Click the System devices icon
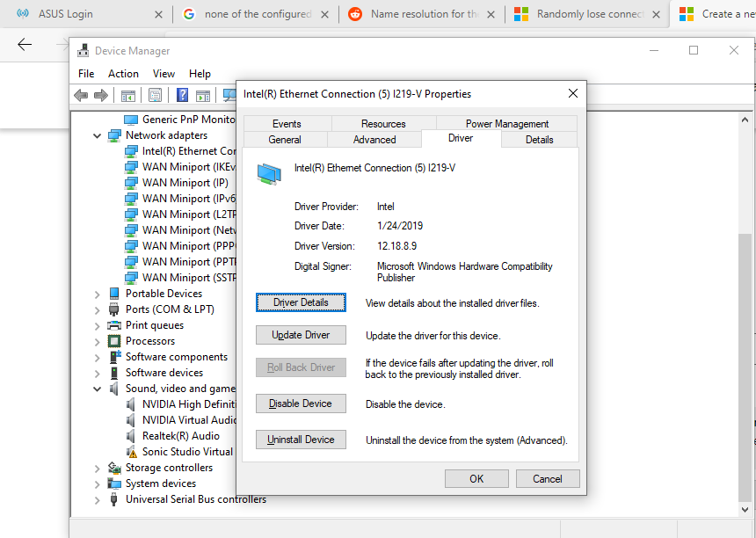The width and height of the screenshot is (756, 538). tap(114, 483)
